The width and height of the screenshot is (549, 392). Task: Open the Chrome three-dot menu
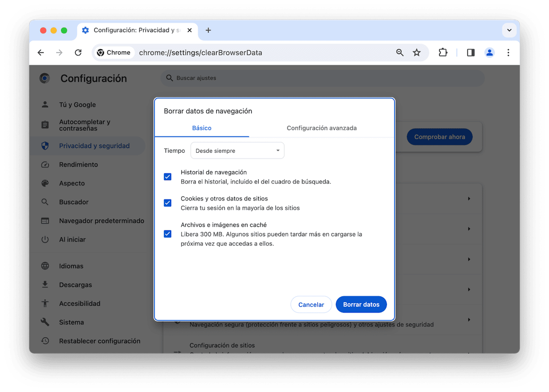pos(508,53)
